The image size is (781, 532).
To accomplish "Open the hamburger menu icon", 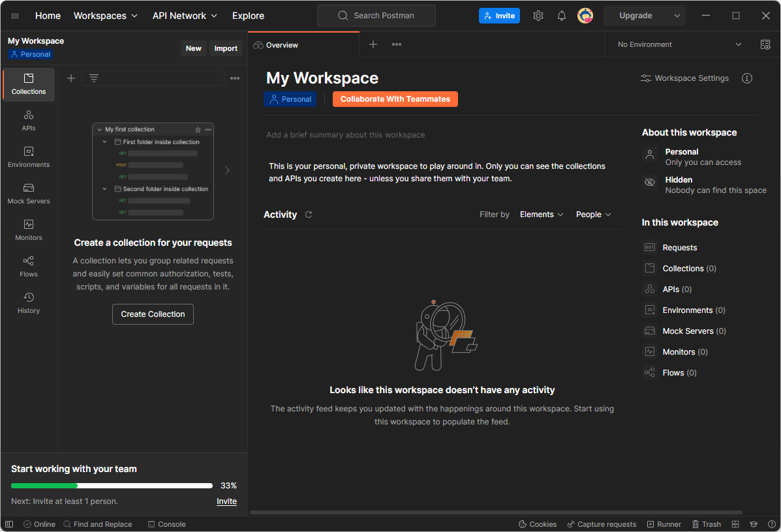I will 15,16.
